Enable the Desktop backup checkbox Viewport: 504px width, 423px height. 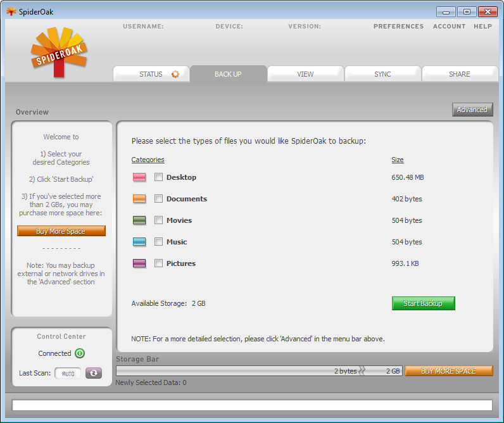pos(159,178)
